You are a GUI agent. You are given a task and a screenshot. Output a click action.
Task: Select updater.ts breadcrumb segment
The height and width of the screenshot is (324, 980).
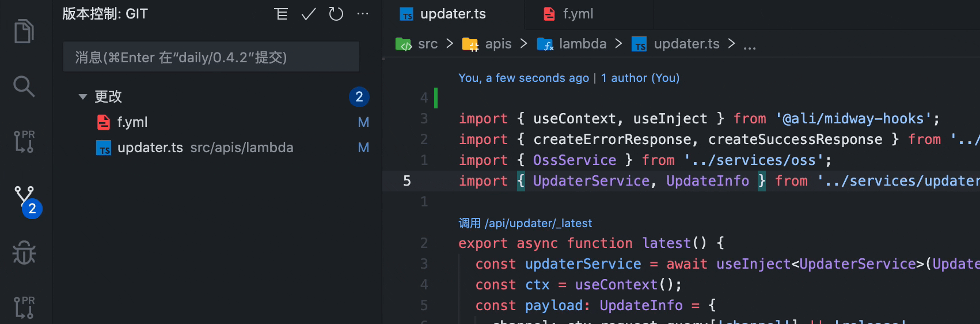click(687, 44)
